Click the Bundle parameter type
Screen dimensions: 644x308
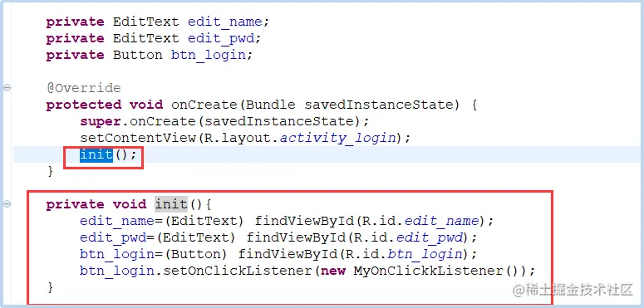(x=270, y=105)
